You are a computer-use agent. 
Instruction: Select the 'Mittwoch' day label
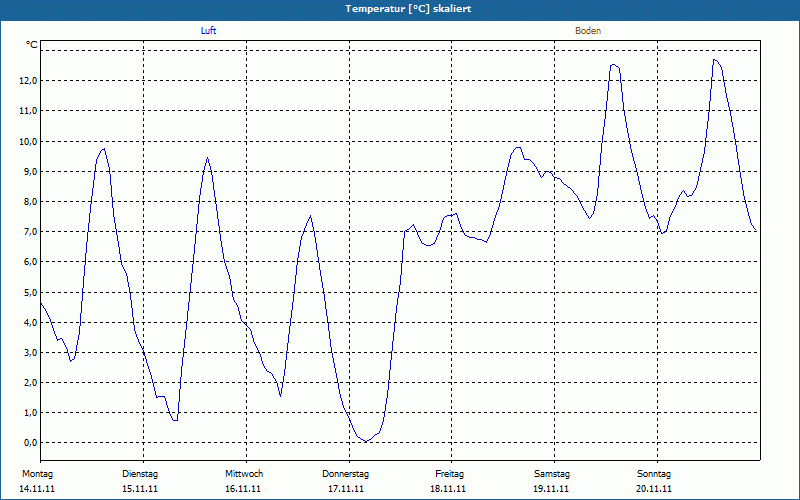click(244, 474)
